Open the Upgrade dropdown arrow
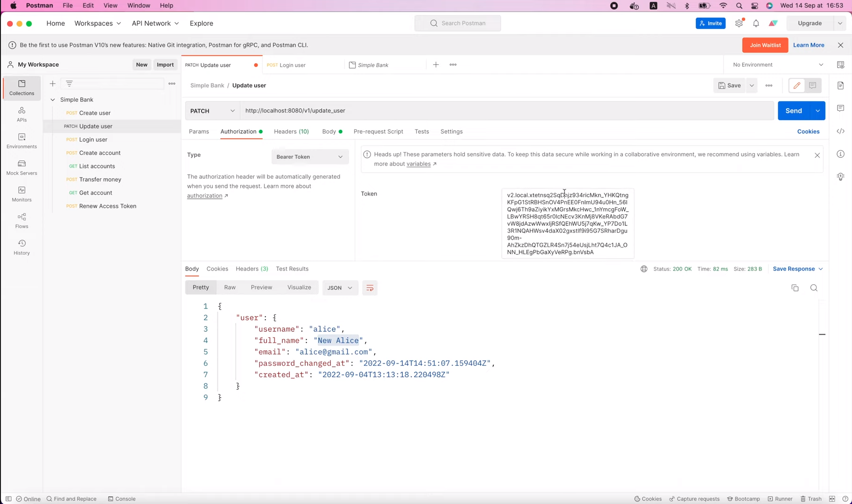 [840, 23]
